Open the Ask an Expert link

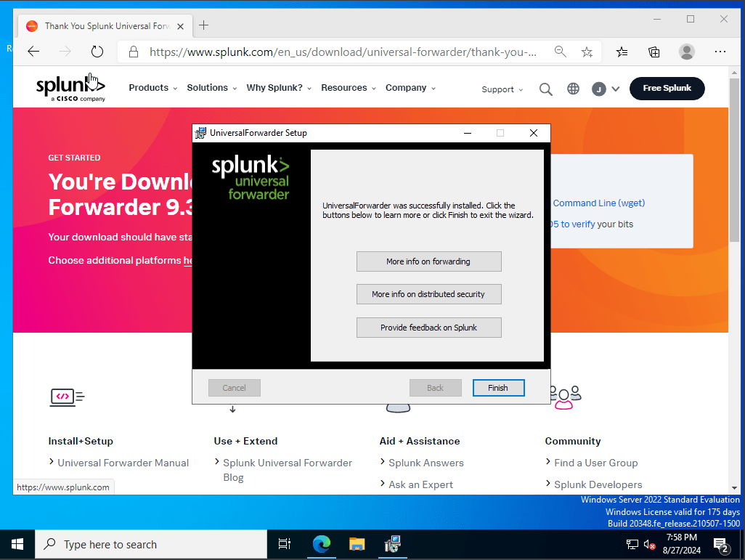(x=421, y=484)
